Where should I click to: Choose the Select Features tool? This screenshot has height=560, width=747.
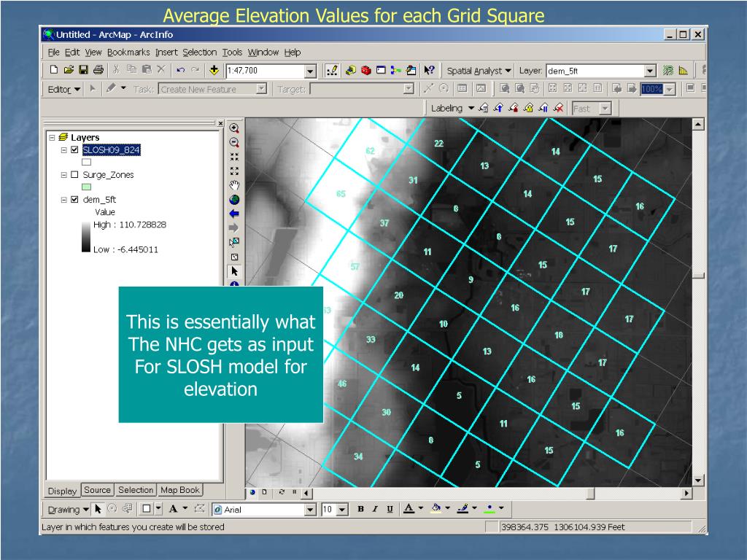234,242
